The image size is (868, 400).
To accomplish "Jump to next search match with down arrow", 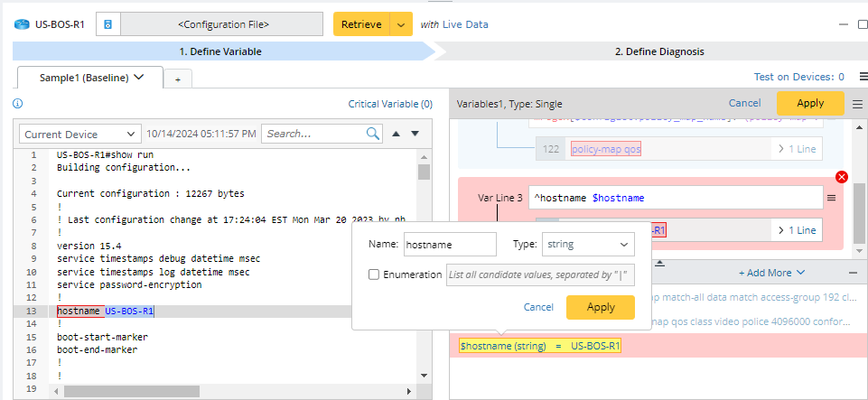I will 415,134.
